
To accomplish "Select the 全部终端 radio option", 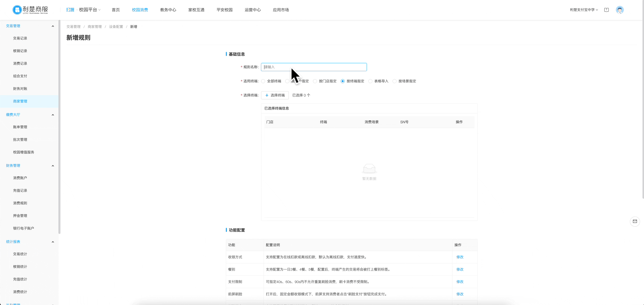I will [x=263, y=81].
